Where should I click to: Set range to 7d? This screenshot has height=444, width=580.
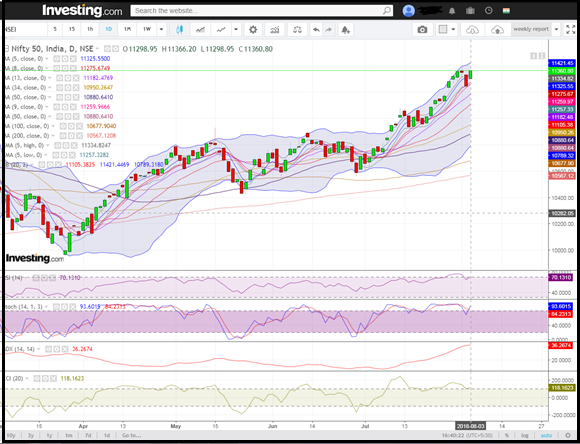88,435
